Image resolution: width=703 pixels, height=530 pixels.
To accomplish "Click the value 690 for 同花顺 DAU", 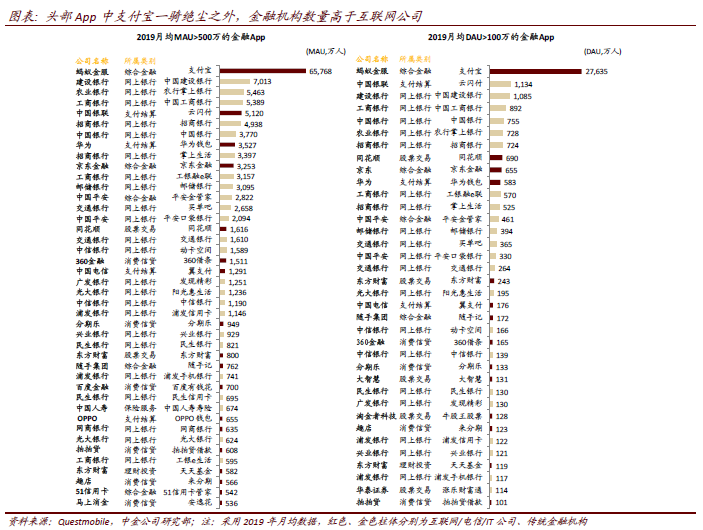I will click(x=512, y=158).
